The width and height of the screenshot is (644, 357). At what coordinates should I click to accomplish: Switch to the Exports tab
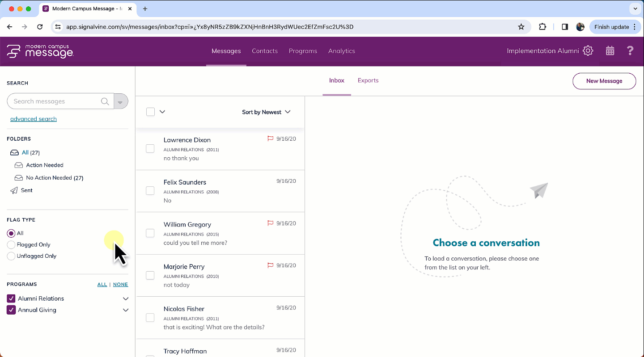click(x=368, y=80)
